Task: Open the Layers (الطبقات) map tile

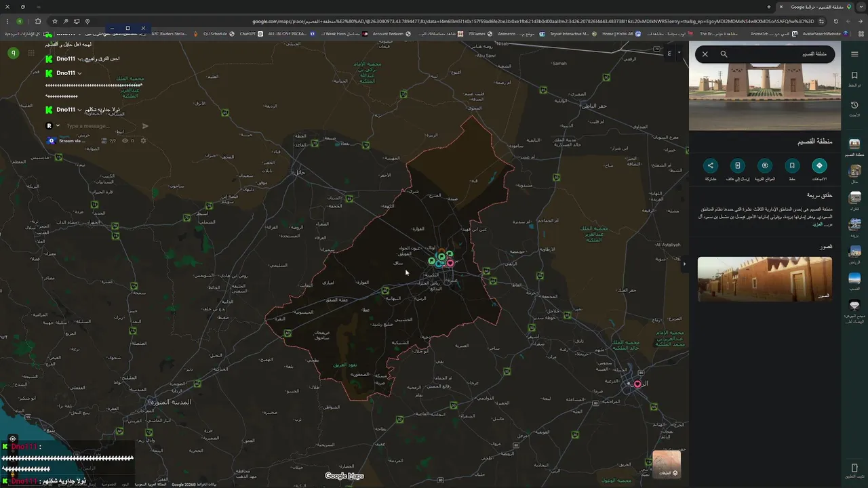Action: tap(667, 464)
